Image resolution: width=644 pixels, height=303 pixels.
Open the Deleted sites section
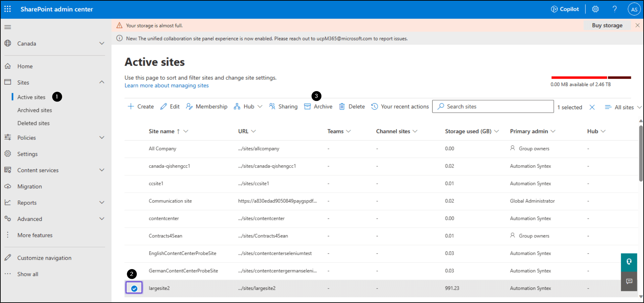coord(34,123)
